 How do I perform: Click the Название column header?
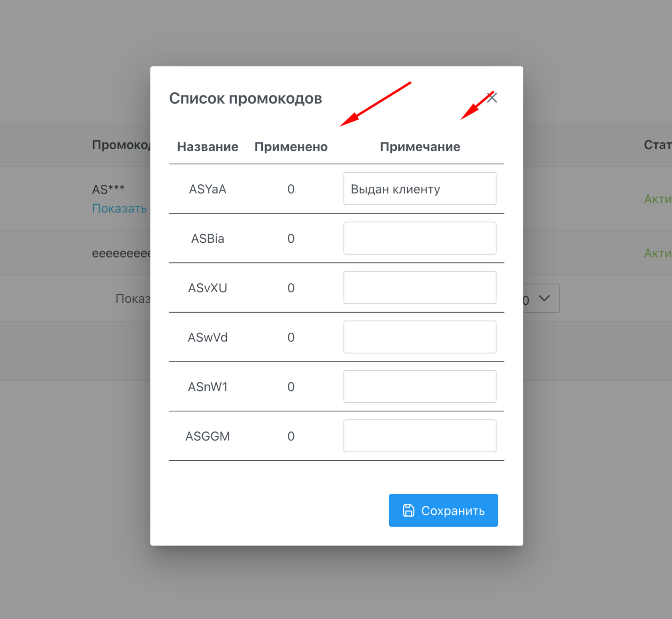pos(208,147)
